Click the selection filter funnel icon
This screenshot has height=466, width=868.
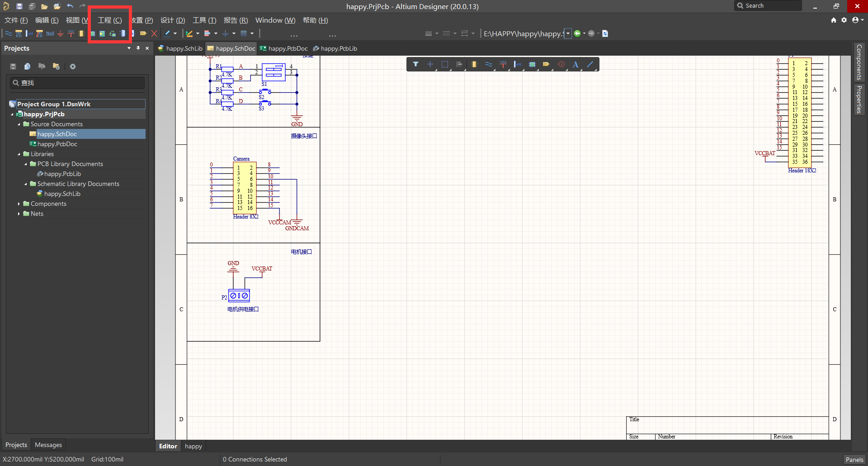(x=415, y=64)
